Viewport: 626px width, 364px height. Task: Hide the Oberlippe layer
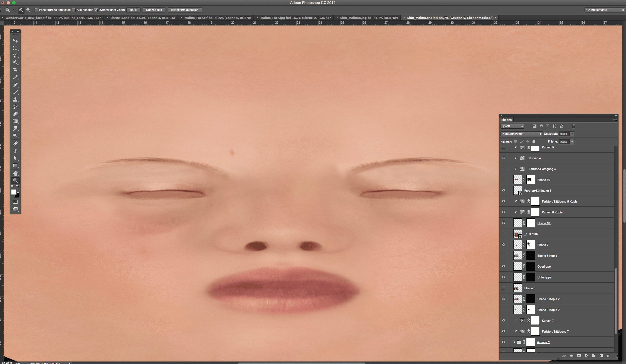504,266
